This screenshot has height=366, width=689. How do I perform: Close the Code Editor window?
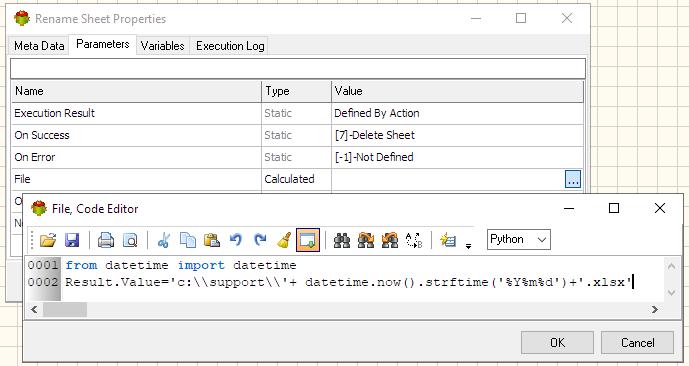(x=660, y=208)
